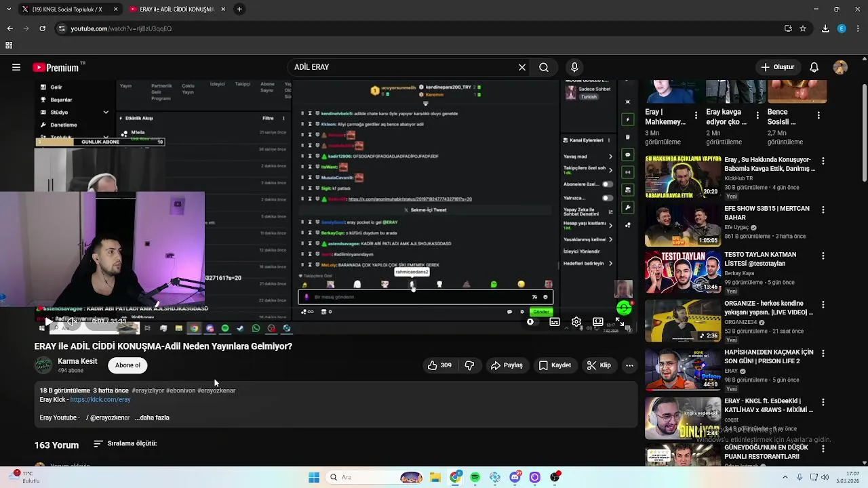Open Chrome three-dot menu
The width and height of the screenshot is (868, 488).
tap(858, 28)
